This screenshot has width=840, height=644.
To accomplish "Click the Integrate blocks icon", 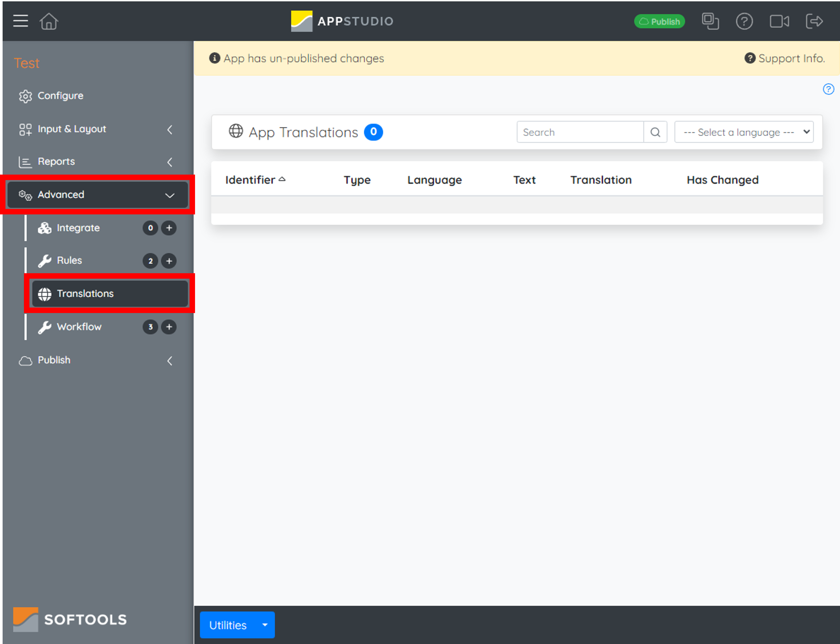I will [x=45, y=228].
